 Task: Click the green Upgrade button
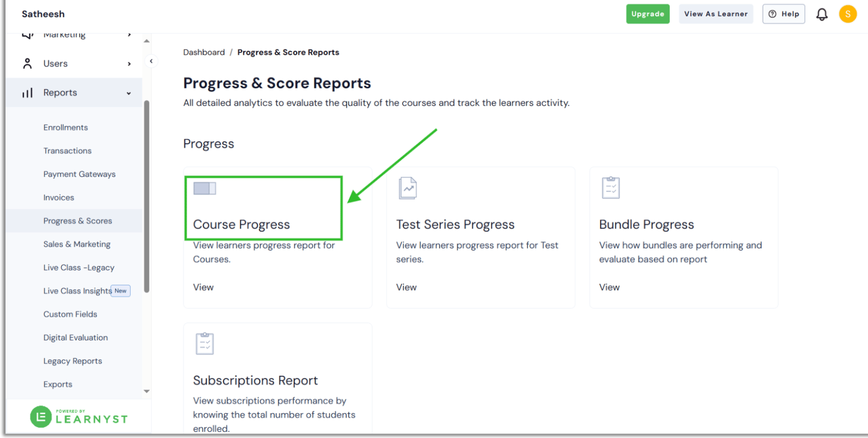(x=647, y=14)
